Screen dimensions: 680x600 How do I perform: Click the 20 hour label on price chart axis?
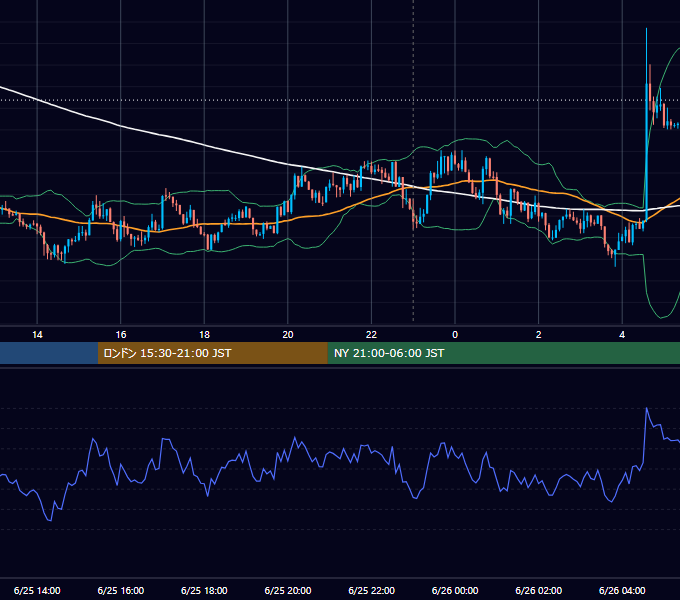[288, 335]
